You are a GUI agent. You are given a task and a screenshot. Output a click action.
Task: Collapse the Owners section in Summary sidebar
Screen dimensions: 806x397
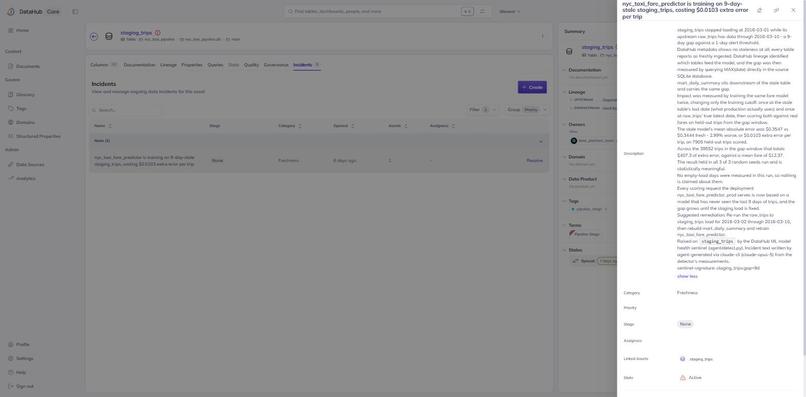pyautogui.click(x=564, y=124)
